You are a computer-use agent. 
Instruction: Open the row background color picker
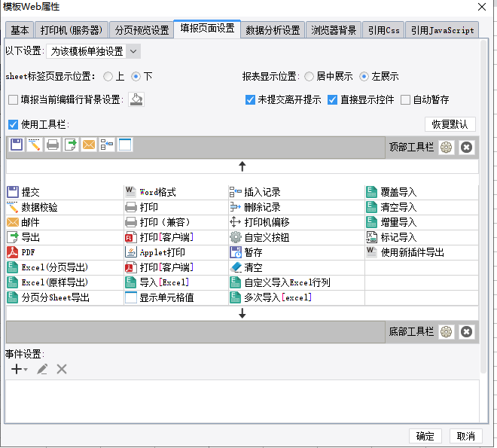coord(136,99)
